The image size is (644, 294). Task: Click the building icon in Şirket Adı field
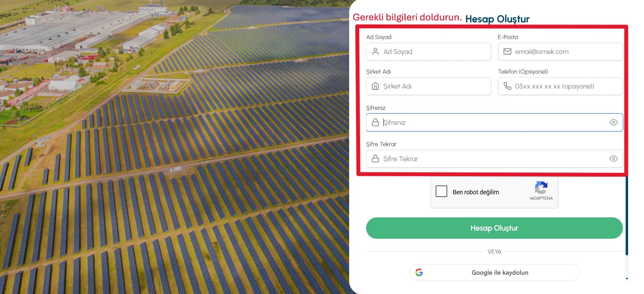point(375,86)
